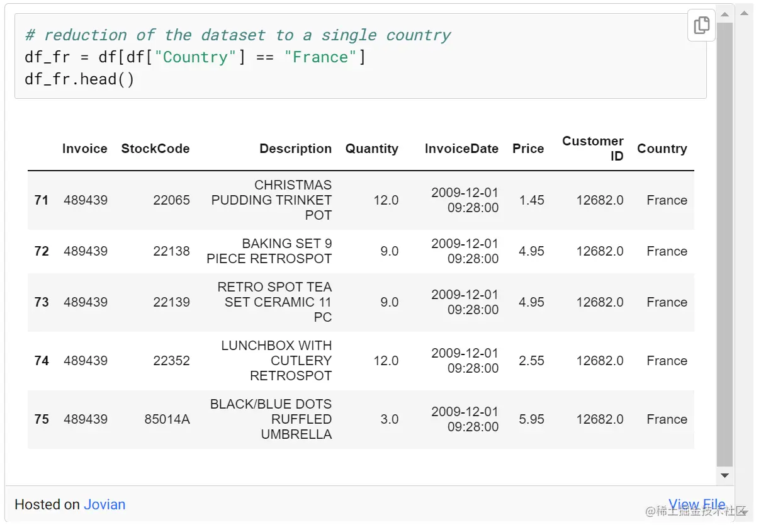The height and width of the screenshot is (532, 761).
Task: Click stock code 22352
Action: (x=171, y=361)
